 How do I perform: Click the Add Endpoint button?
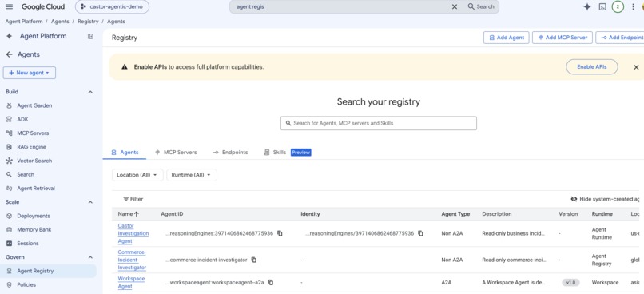[620, 38]
